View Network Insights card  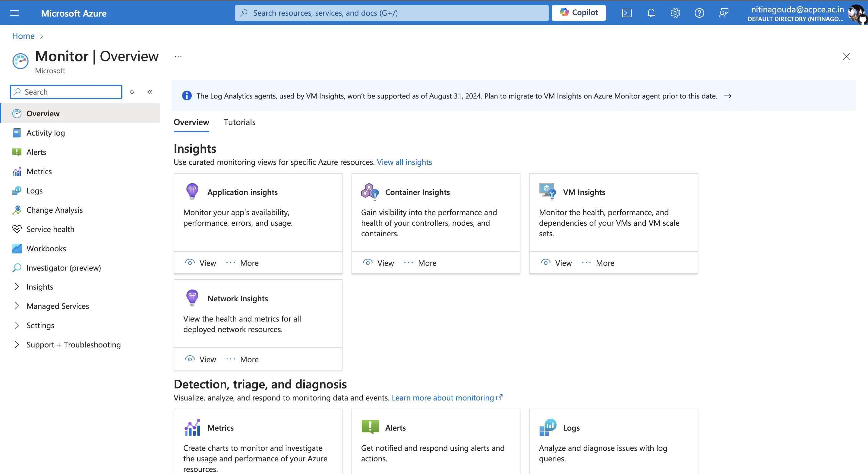point(201,359)
